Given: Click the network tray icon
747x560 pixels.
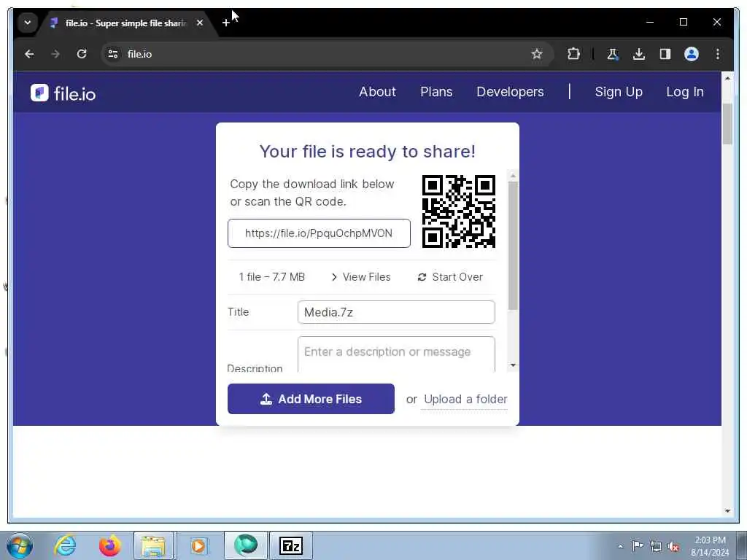Looking at the screenshot, I should (x=656, y=547).
